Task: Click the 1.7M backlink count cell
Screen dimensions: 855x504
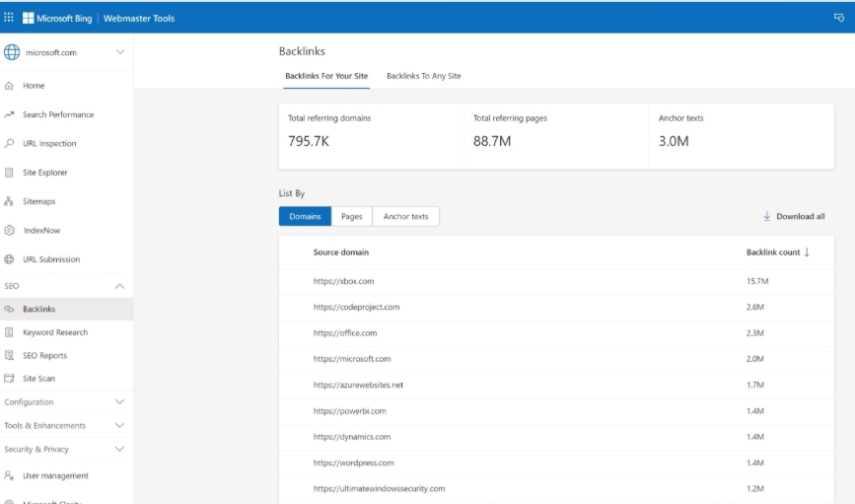Action: tap(755, 385)
